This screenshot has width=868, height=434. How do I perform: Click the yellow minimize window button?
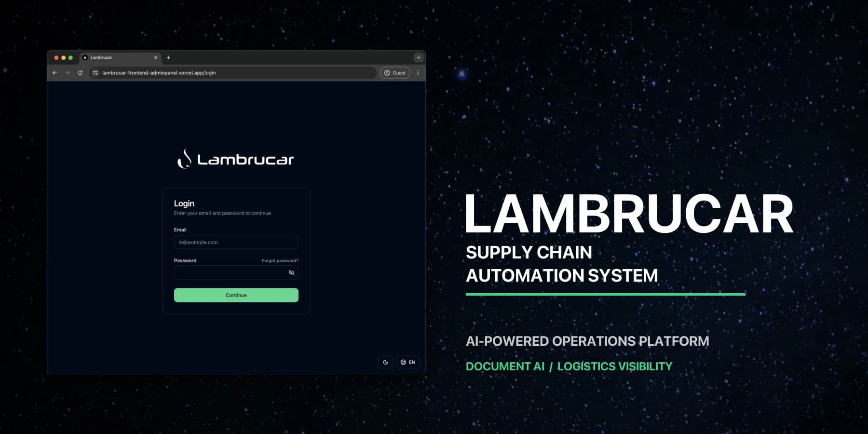(x=64, y=57)
